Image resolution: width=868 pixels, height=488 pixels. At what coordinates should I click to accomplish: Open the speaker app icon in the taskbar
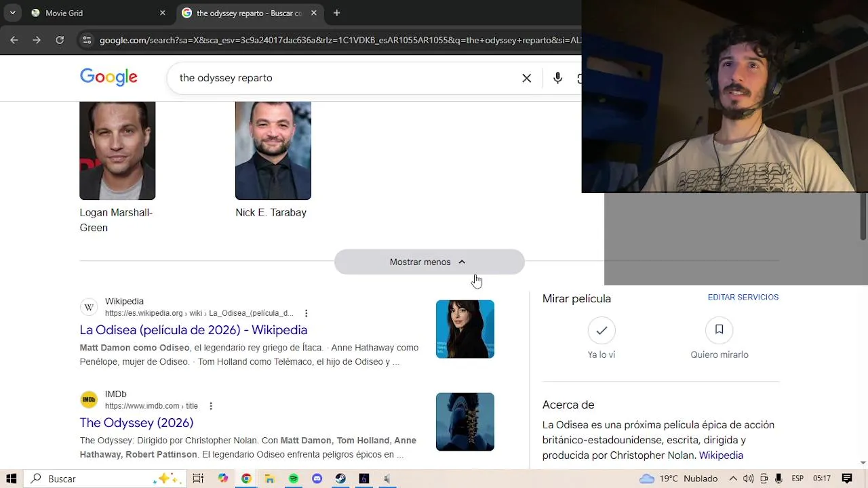tap(387, 479)
